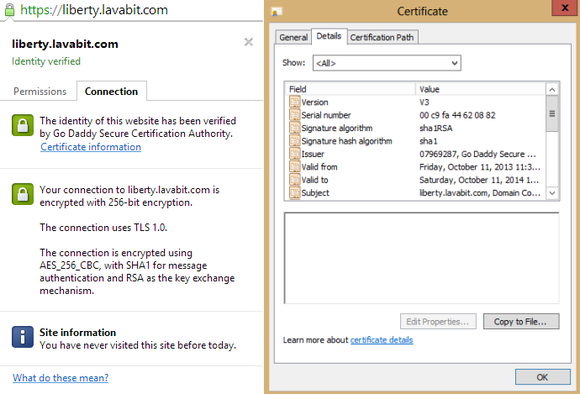
Task: Switch to the Permissions tab
Action: coord(40,91)
